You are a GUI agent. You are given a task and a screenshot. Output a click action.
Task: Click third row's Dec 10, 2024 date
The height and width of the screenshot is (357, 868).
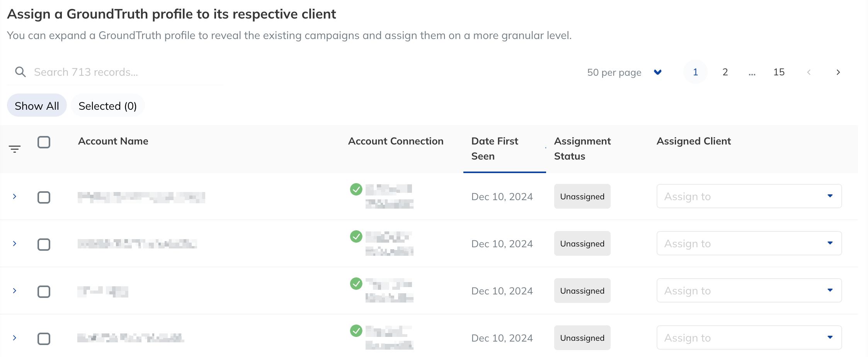tap(502, 291)
